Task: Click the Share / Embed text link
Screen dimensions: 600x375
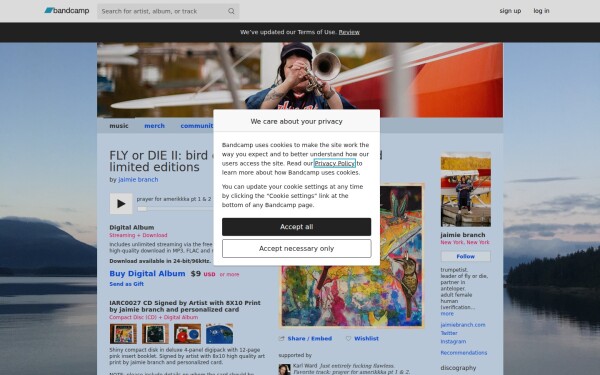Action: coord(310,339)
